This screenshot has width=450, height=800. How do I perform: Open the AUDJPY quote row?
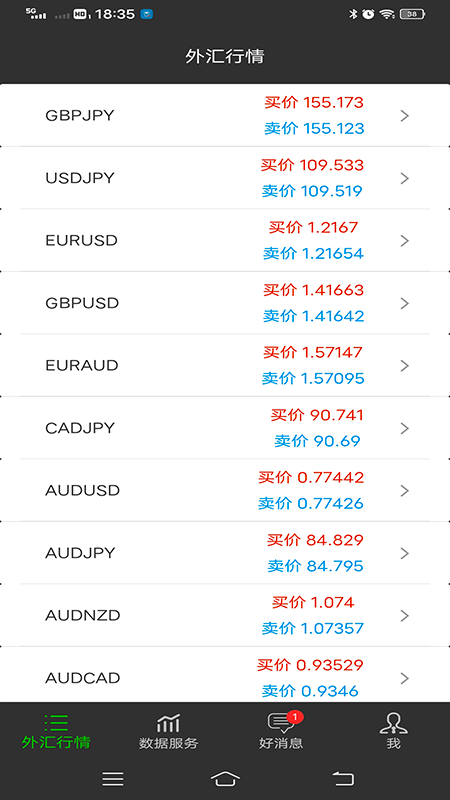coord(225,553)
